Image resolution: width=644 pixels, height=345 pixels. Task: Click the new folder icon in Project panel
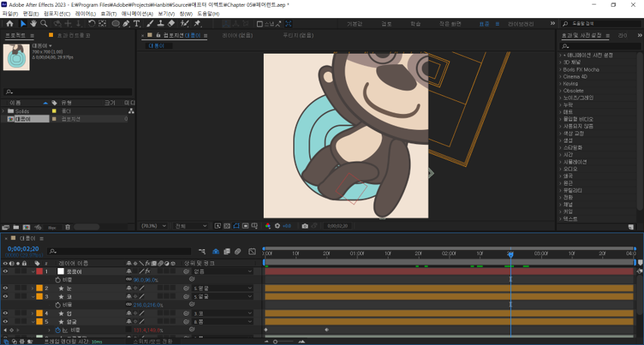16,227
